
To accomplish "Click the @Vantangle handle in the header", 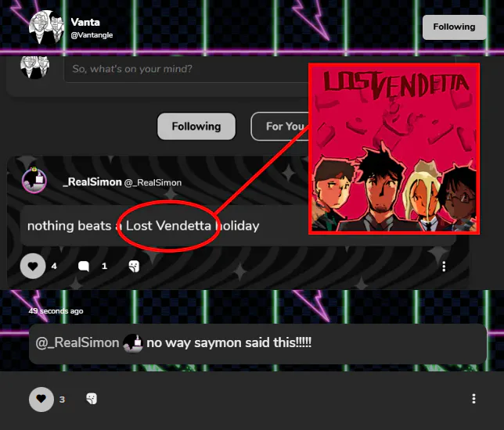I will pos(92,35).
